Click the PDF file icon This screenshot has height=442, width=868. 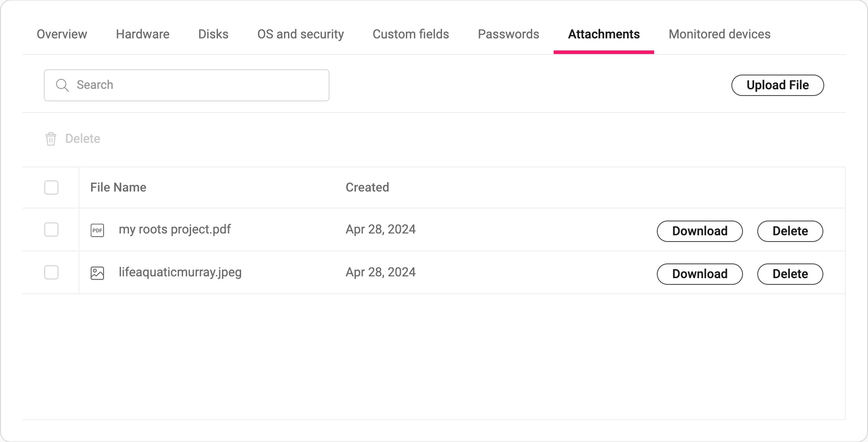(97, 230)
